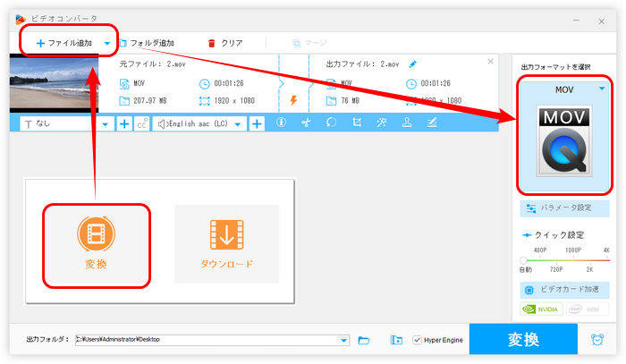Open the English aac audio track dropdown
Screen dimensions: 626x364
pyautogui.click(x=199, y=124)
